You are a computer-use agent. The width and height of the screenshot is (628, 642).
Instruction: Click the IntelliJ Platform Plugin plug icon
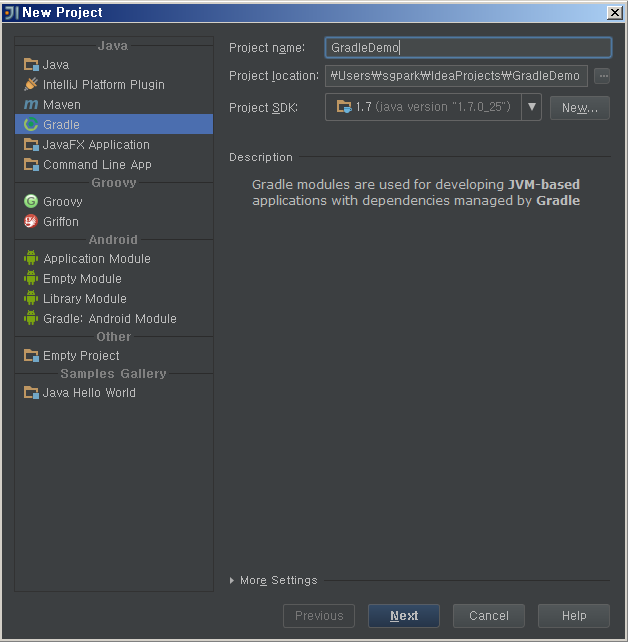pyautogui.click(x=31, y=84)
